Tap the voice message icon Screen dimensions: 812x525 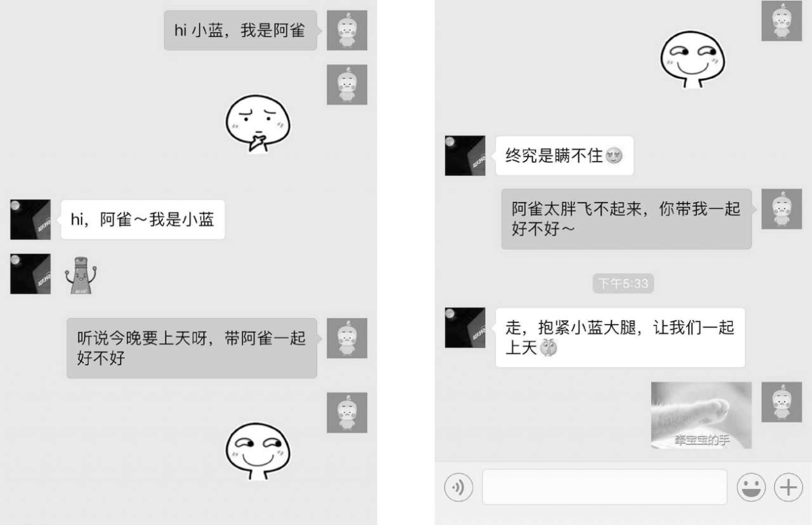click(459, 487)
